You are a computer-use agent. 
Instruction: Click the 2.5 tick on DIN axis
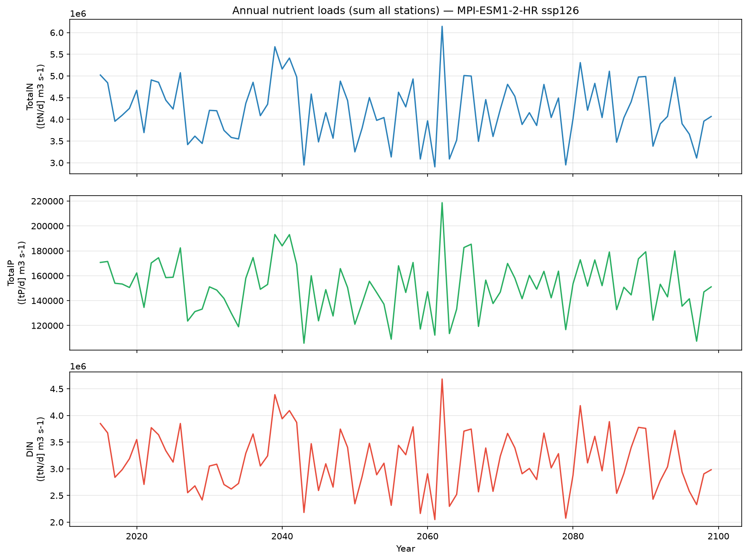58,496
